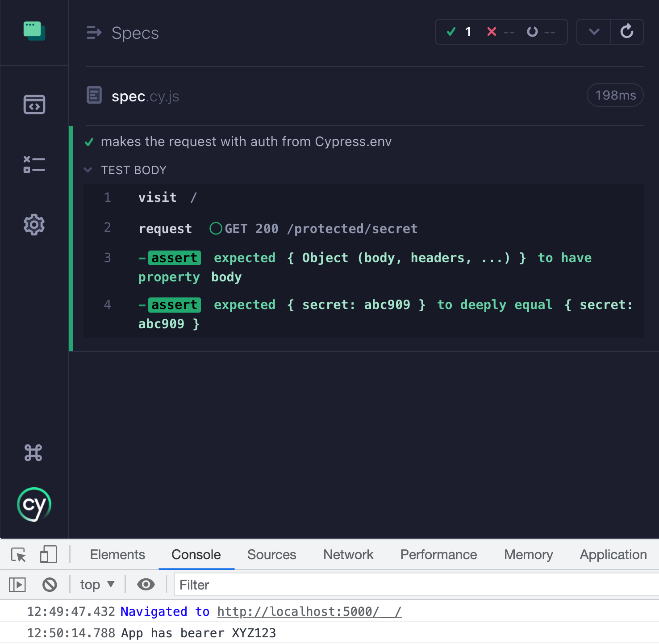Viewport: 659px width, 644px height.
Task: Collapse the TEST BODY section
Action: [x=88, y=170]
